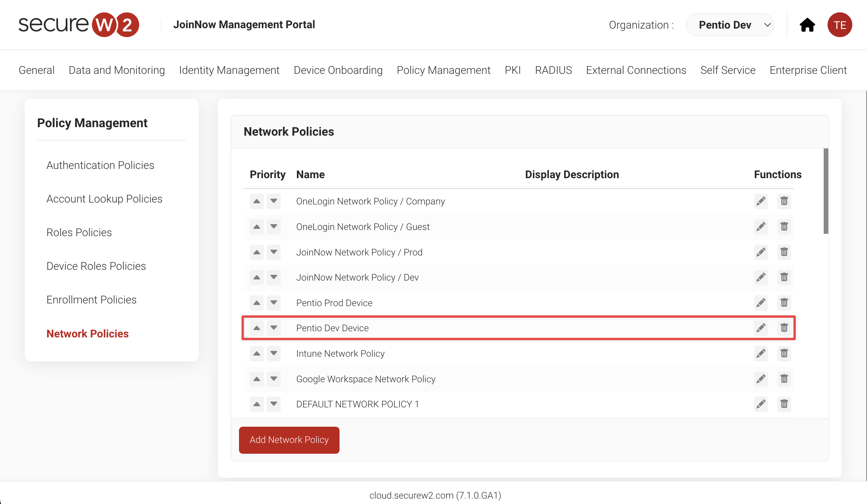The width and height of the screenshot is (867, 504).
Task: Raise priority of OneLogin Guest policy
Action: [257, 226]
